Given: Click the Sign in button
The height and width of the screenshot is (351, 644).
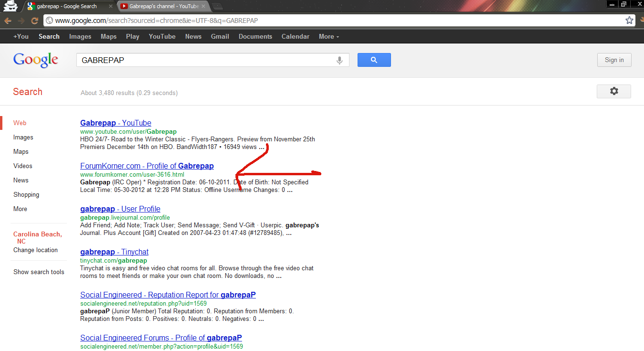Looking at the screenshot, I should click(x=614, y=60).
